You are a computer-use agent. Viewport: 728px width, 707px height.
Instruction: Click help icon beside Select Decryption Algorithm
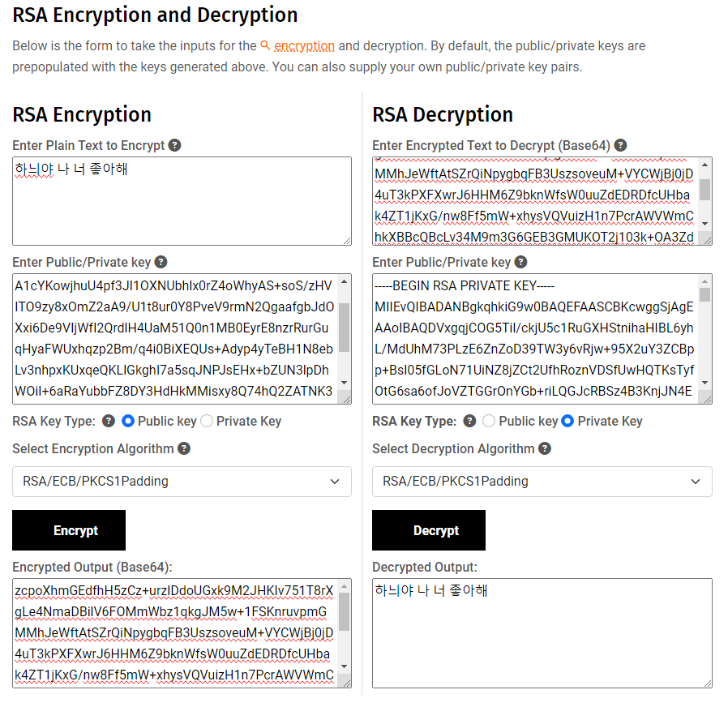[x=545, y=448]
